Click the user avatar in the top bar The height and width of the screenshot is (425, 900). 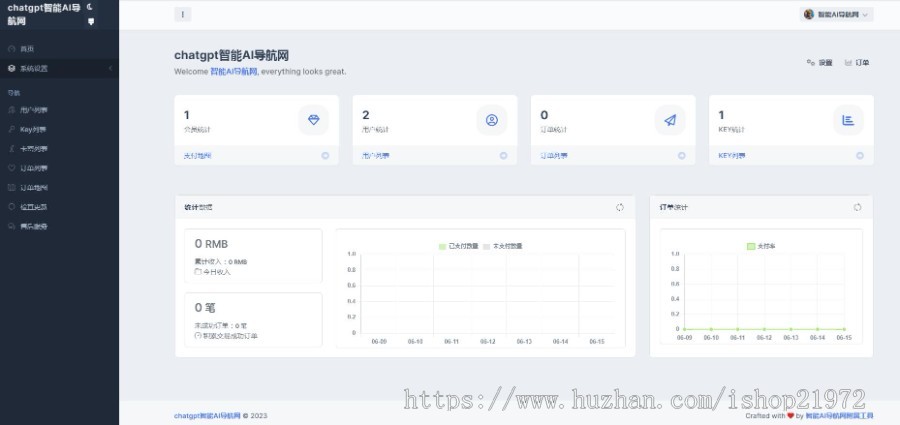[x=809, y=14]
